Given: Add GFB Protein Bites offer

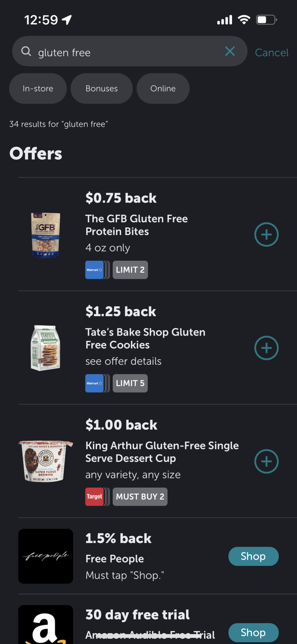Looking at the screenshot, I should click(266, 235).
